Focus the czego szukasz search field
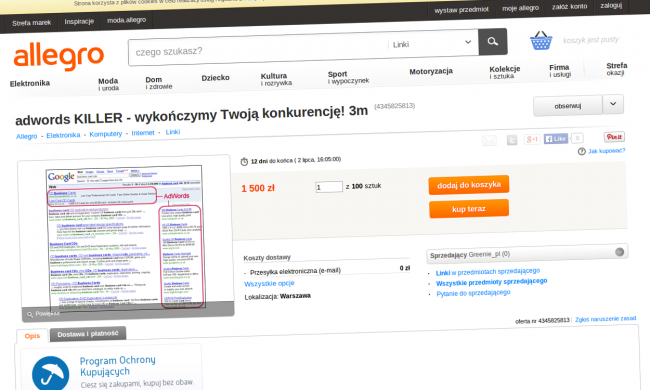Screen dimensions: 650x390 (258, 49)
